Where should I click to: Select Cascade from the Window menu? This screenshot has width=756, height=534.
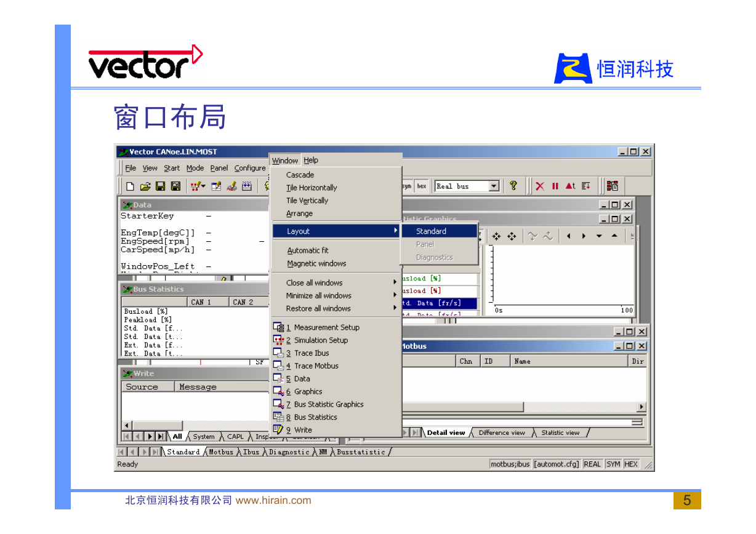(x=337, y=175)
